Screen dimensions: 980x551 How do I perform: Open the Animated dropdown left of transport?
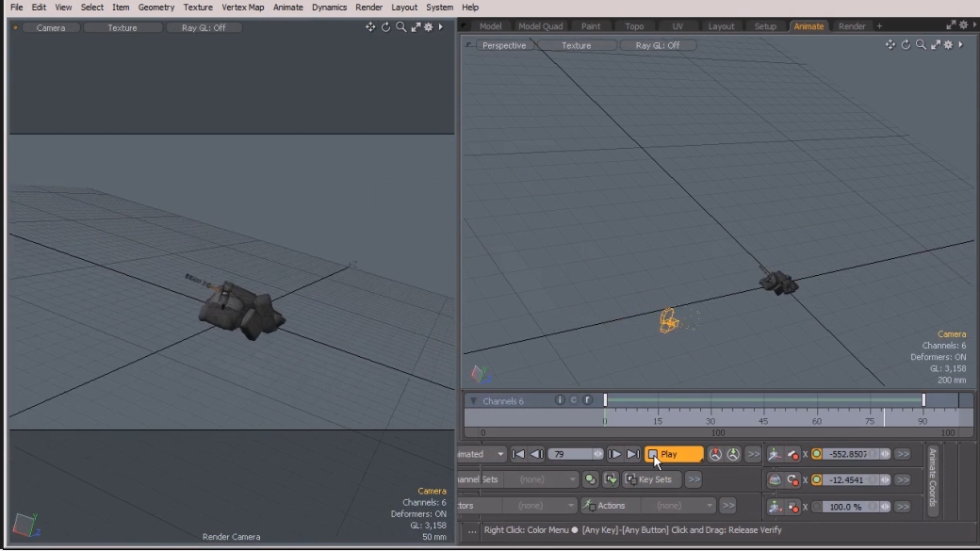click(482, 454)
